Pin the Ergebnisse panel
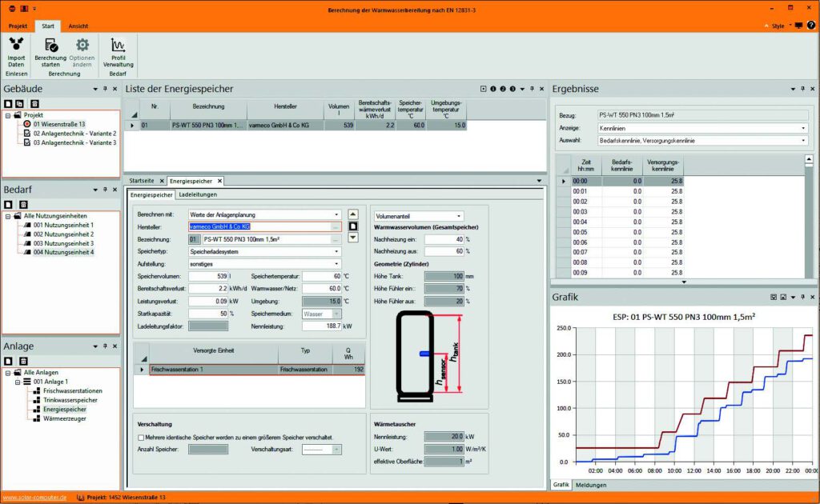This screenshot has width=820, height=504. tap(802, 89)
